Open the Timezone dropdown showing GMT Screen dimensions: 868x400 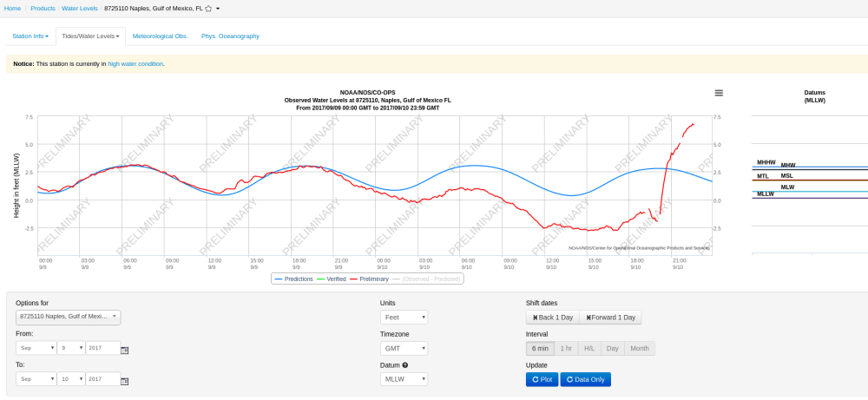pyautogui.click(x=404, y=348)
